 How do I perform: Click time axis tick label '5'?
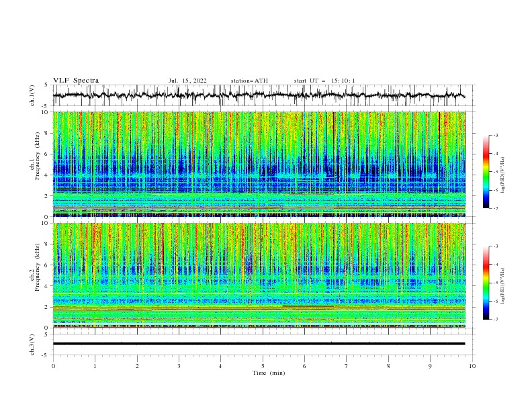click(263, 366)
